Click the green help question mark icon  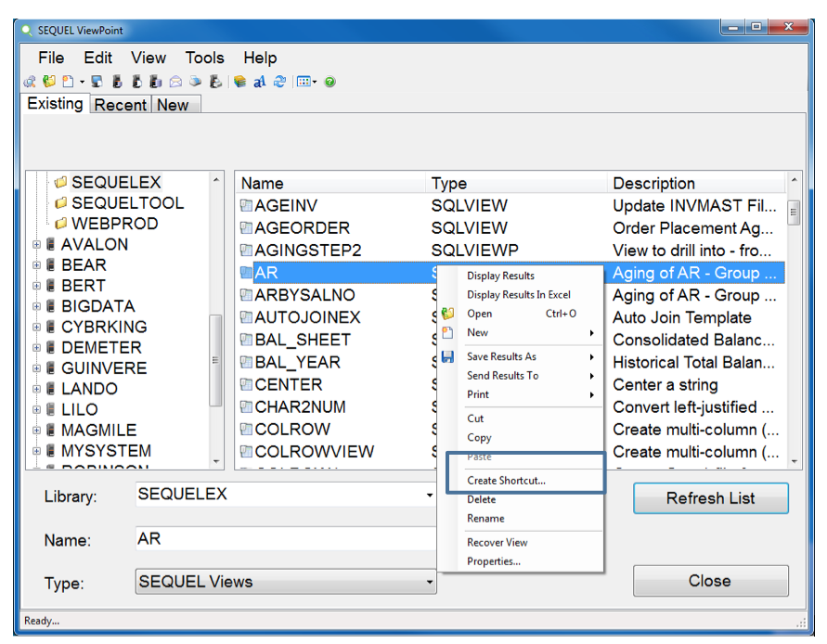coord(330,82)
